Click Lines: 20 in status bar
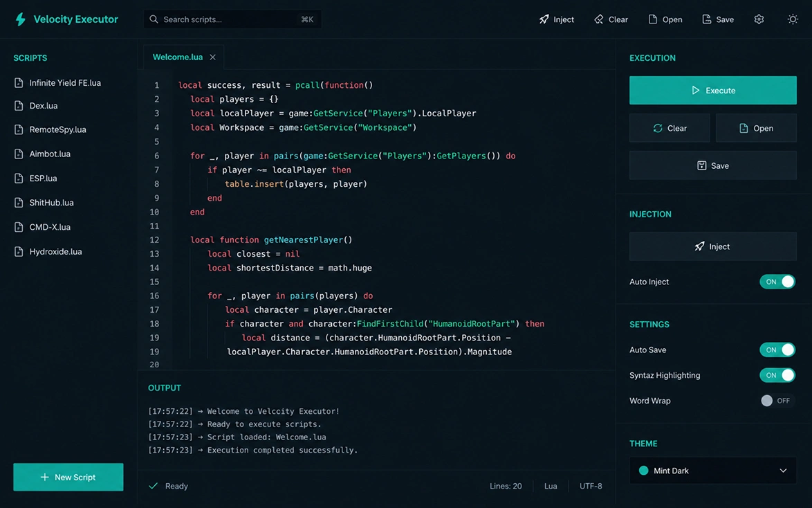This screenshot has height=508, width=812. [x=506, y=487]
